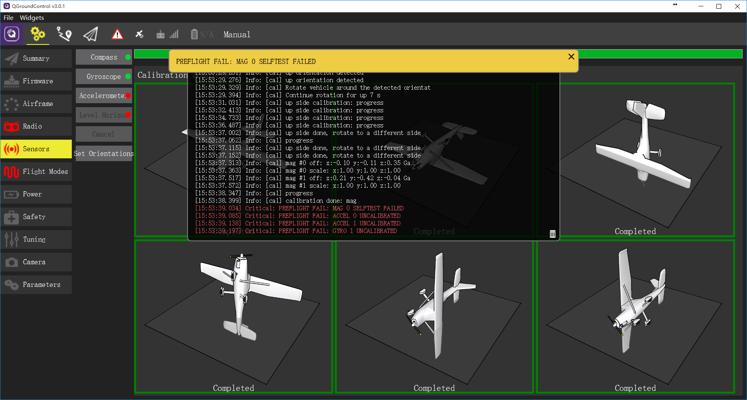Click the GPS satellite status icon
This screenshot has width=747, height=400.
click(139, 34)
